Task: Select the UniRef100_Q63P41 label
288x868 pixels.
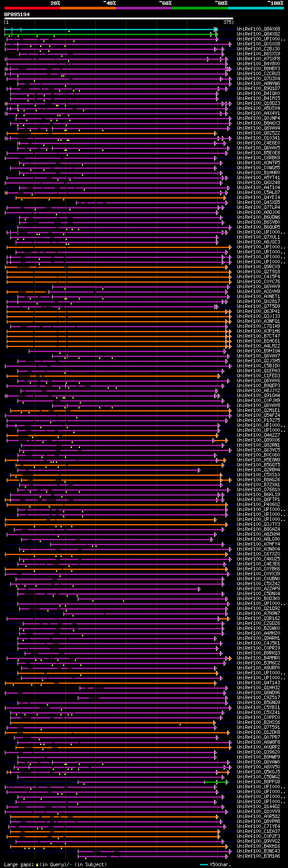Action: coord(258,312)
